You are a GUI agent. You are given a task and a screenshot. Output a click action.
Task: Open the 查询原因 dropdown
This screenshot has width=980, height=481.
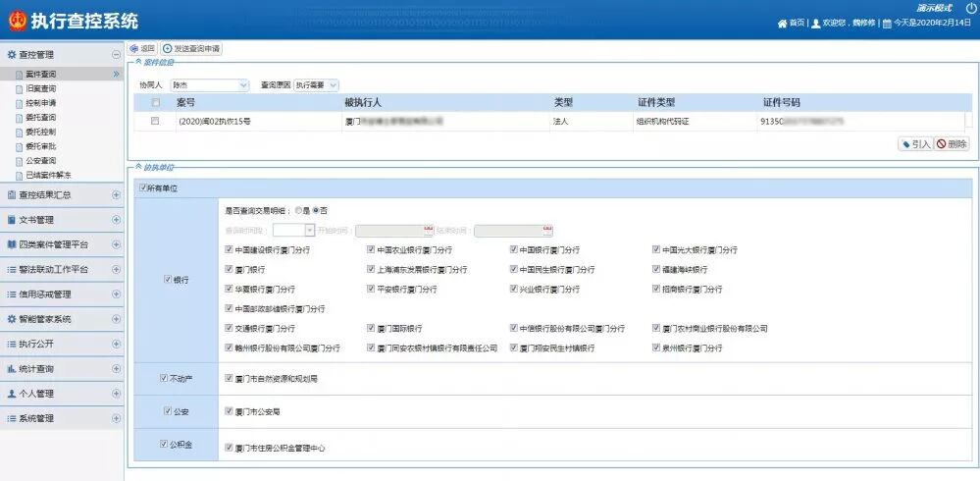pos(316,85)
